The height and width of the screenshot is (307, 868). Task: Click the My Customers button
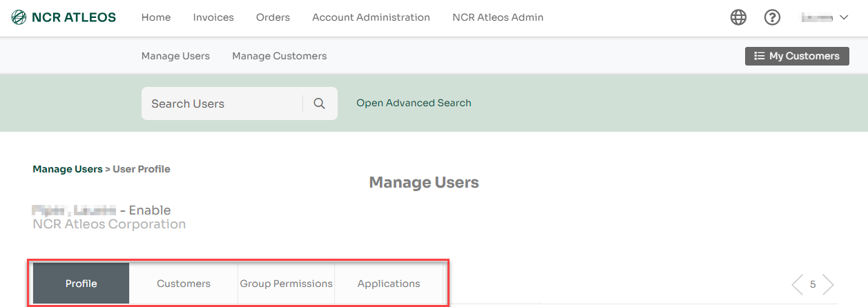click(797, 56)
